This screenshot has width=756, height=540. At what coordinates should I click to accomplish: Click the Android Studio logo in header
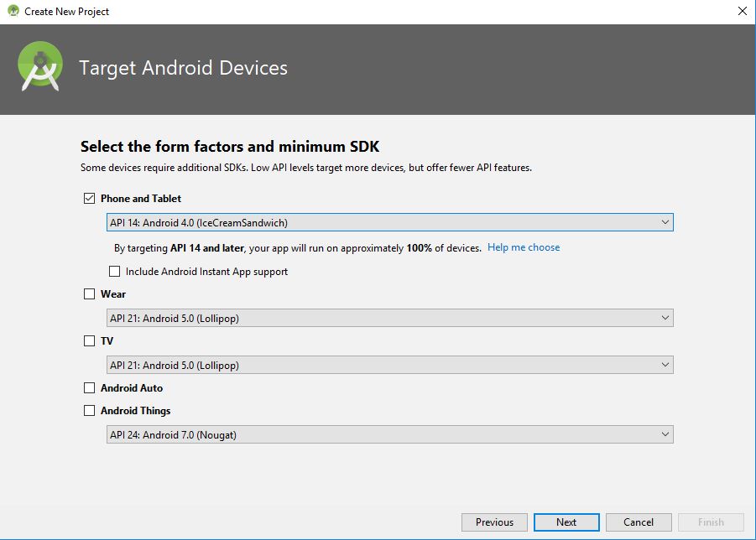click(x=40, y=66)
